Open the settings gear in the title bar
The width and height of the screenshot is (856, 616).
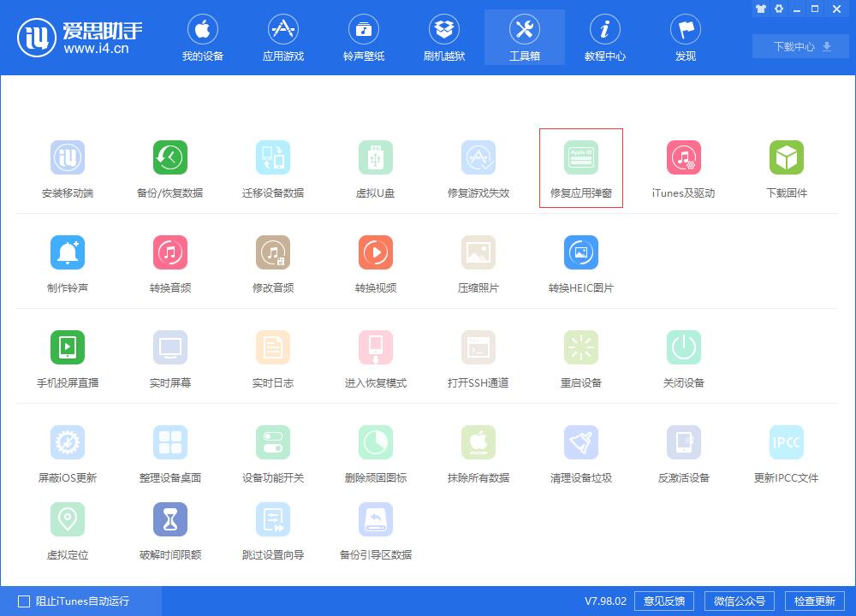(777, 9)
